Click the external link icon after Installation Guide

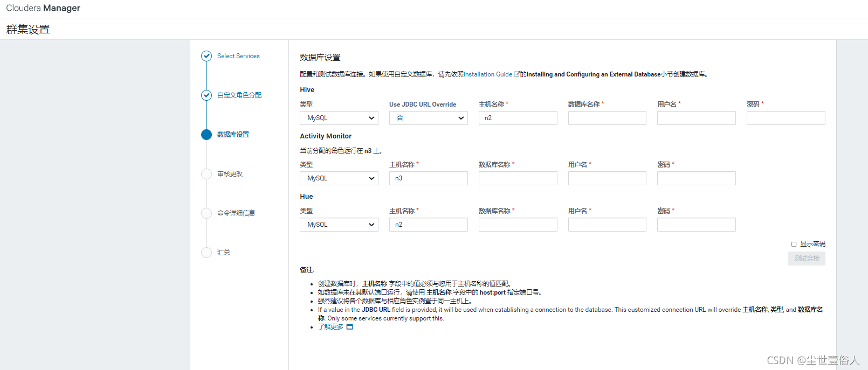point(517,74)
